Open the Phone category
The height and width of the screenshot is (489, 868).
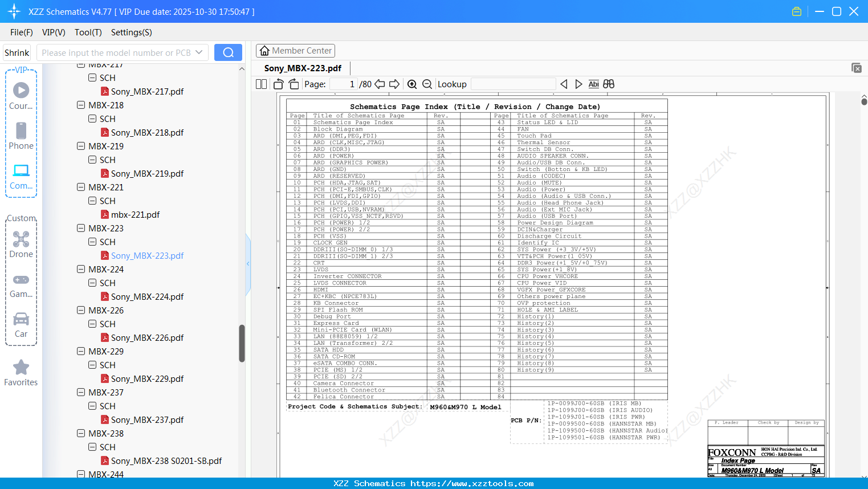[x=21, y=136]
